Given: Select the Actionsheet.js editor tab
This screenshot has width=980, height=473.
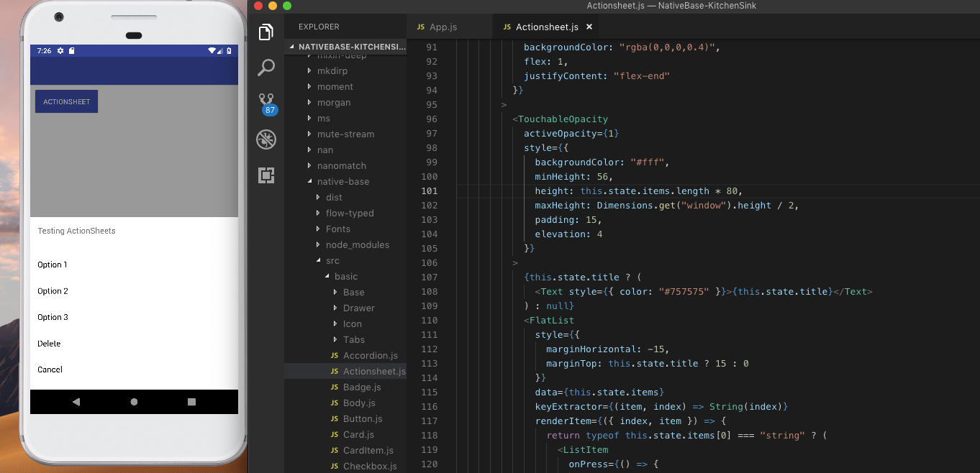Looking at the screenshot, I should point(547,27).
